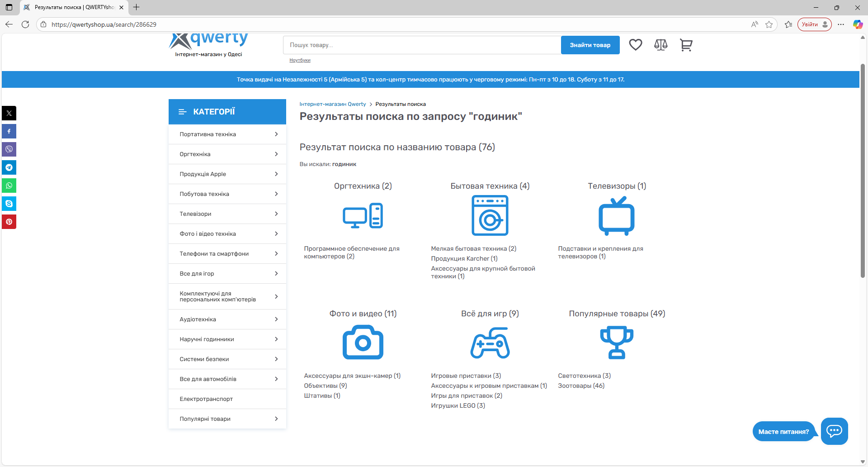Click the gamepad icon for Всё для игр

click(490, 343)
